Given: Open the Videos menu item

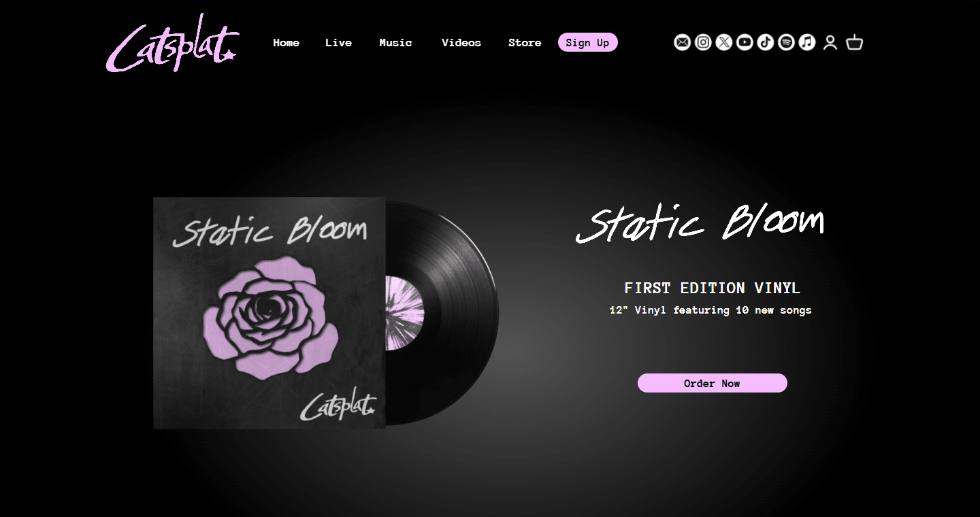Looking at the screenshot, I should pos(461,43).
